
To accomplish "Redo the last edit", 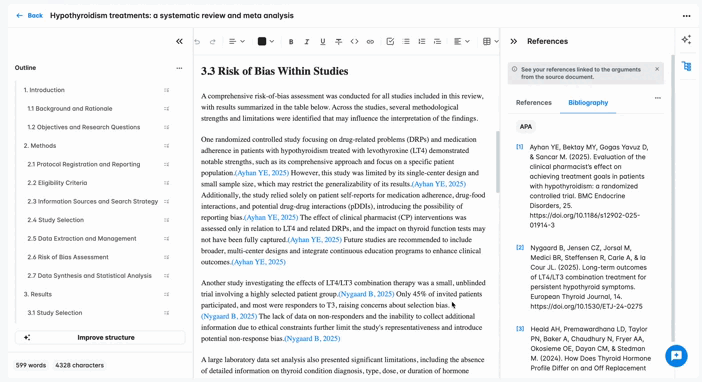I will tap(213, 42).
